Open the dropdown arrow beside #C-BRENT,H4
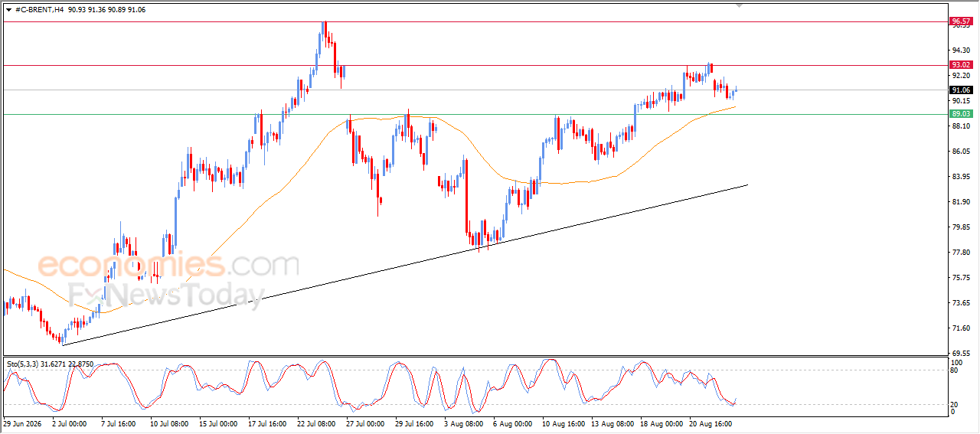Viewport: 980px width, 434px height. pos(8,8)
